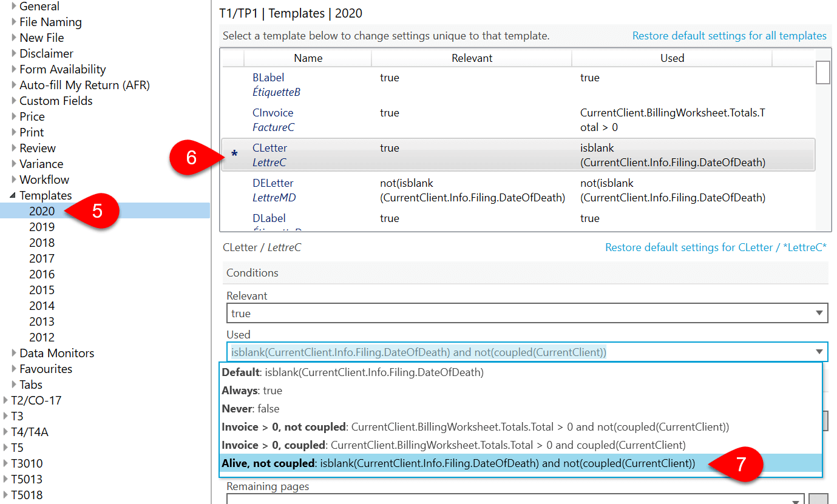Select the 2020 templates year
The height and width of the screenshot is (504, 837).
pyautogui.click(x=42, y=211)
